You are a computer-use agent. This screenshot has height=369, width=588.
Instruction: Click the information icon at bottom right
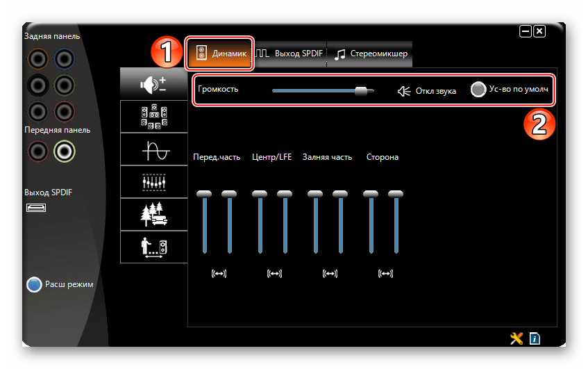(x=534, y=338)
